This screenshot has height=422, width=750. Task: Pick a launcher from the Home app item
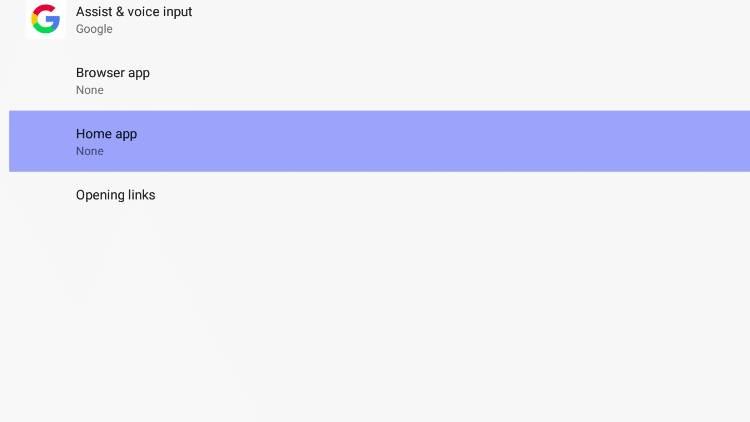(x=379, y=141)
